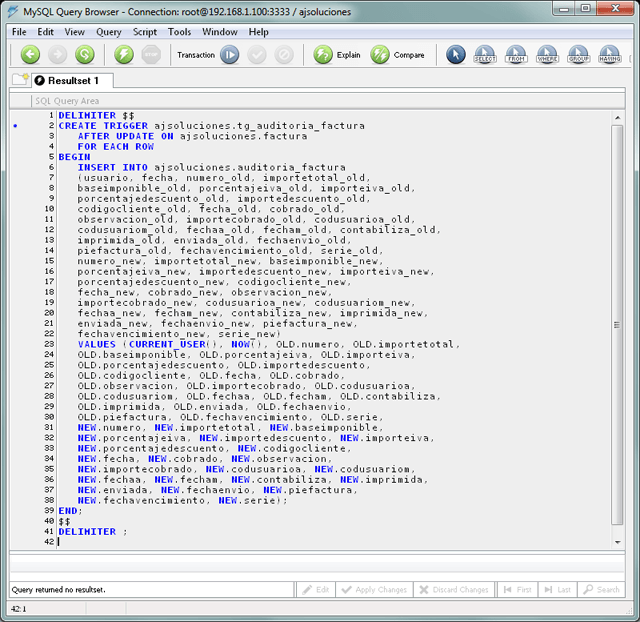Viewport: 640px width, 622px height.
Task: Click DELIMITER ; on line 41
Action: [x=93, y=532]
